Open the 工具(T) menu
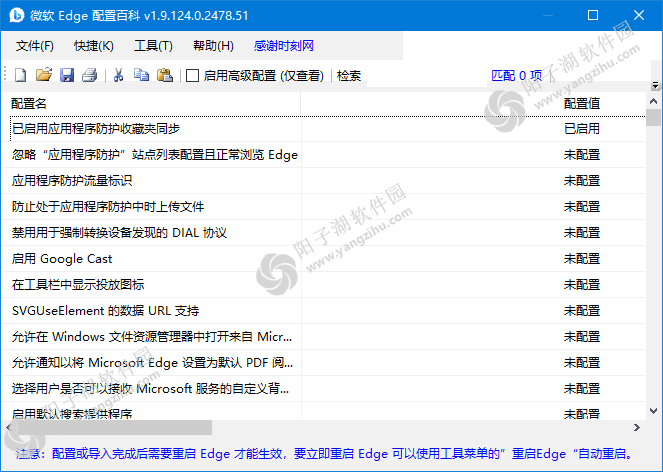 click(153, 46)
